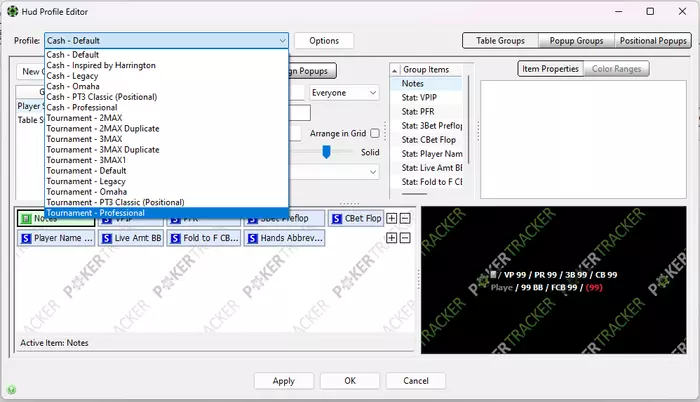This screenshot has height=402, width=700.
Task: Open the Item Properties tab
Action: point(550,69)
